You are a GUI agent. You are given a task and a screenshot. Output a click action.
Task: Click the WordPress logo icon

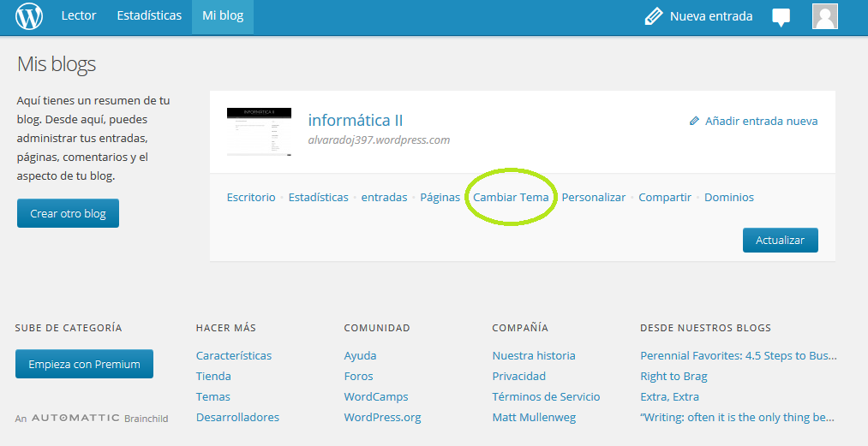coord(28,16)
